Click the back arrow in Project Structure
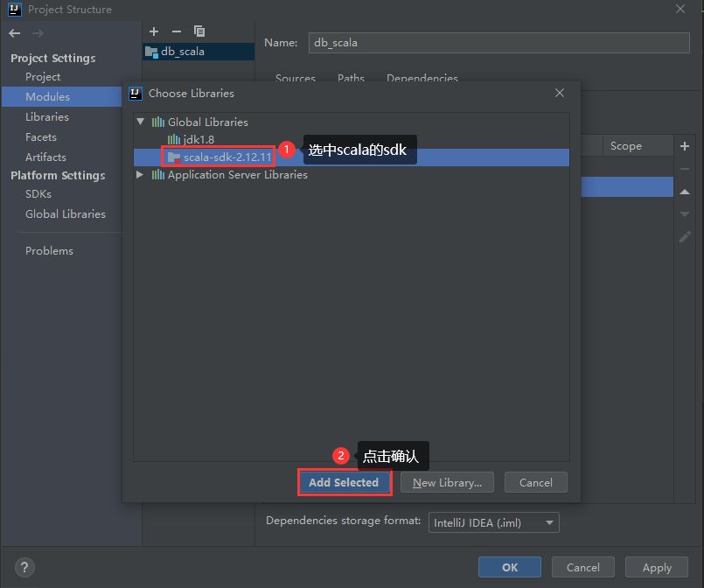Viewport: 704px width, 588px height. click(x=14, y=33)
